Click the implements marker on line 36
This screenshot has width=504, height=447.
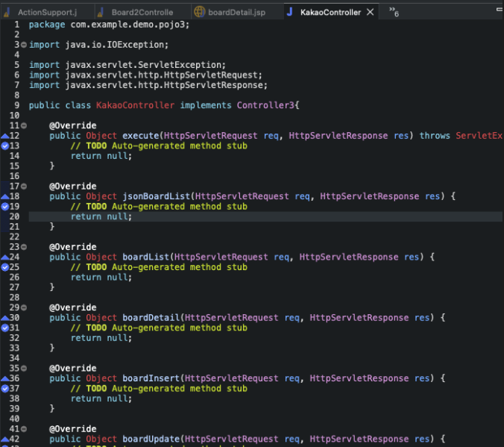pyautogui.click(x=4, y=379)
